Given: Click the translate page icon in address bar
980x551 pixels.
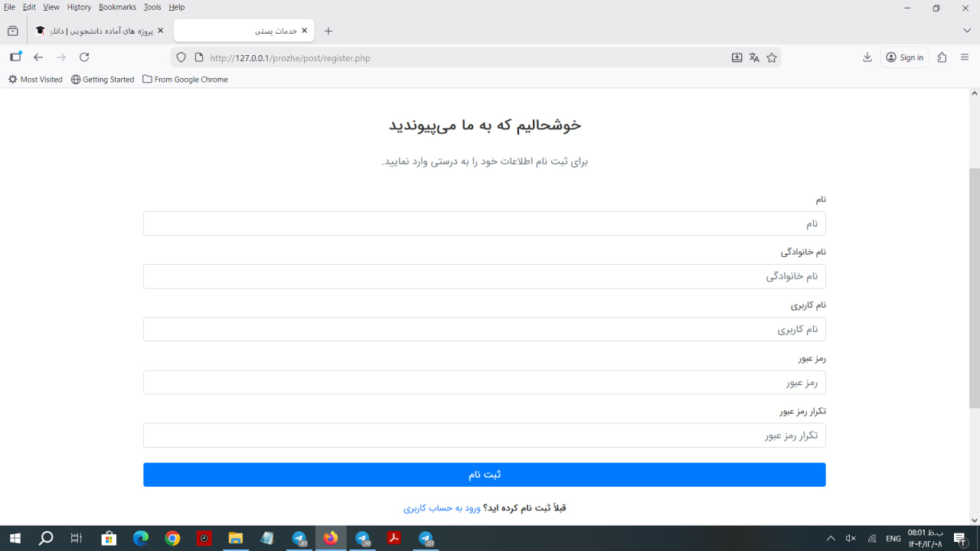Looking at the screenshot, I should (754, 57).
